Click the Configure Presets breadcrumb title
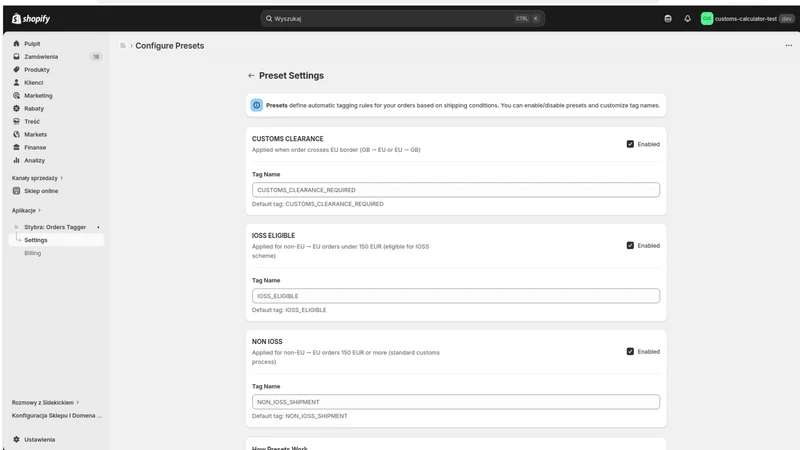The height and width of the screenshot is (450, 800). click(x=169, y=45)
